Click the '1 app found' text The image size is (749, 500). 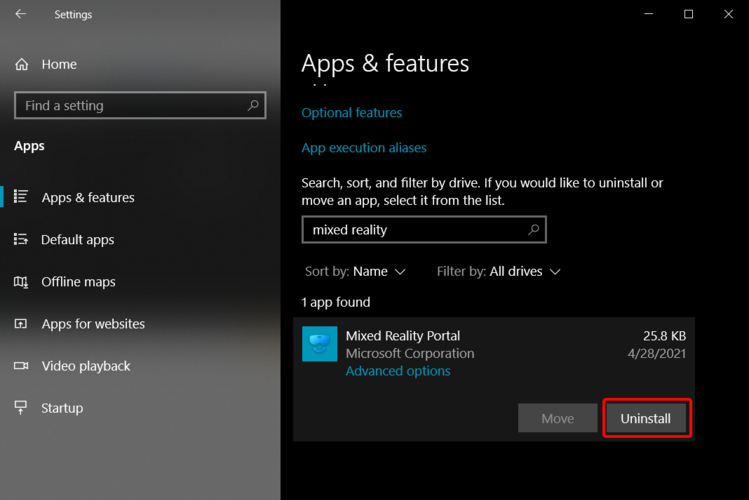(336, 302)
